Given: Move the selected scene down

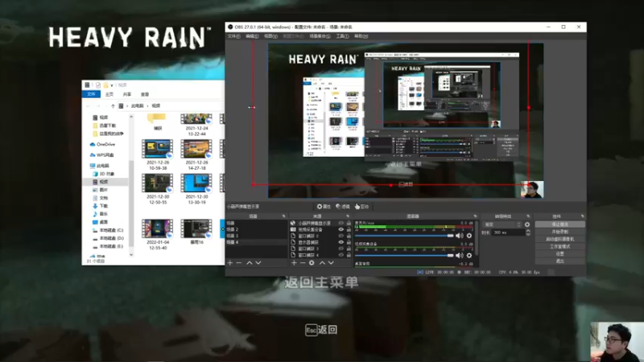Looking at the screenshot, I should tap(258, 263).
